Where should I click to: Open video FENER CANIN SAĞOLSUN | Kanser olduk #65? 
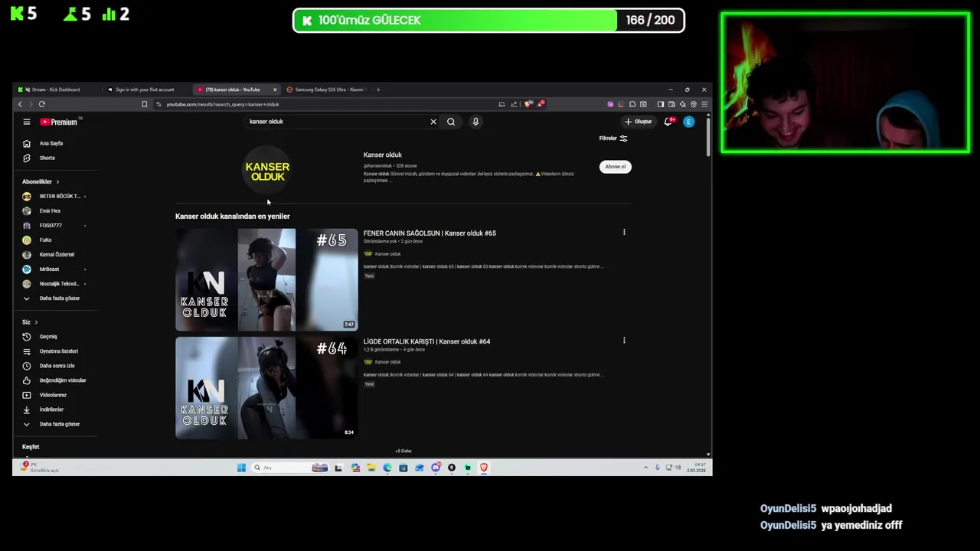(430, 233)
